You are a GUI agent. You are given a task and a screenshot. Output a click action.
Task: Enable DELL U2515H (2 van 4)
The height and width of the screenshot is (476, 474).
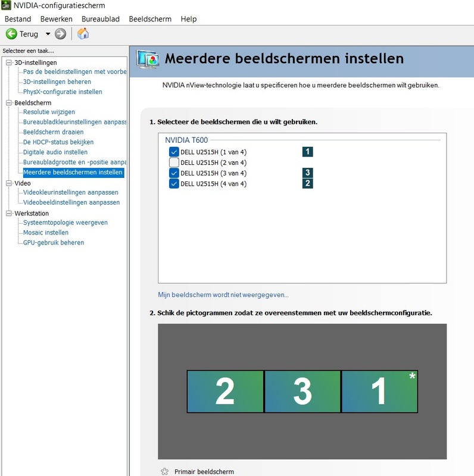coord(174,162)
